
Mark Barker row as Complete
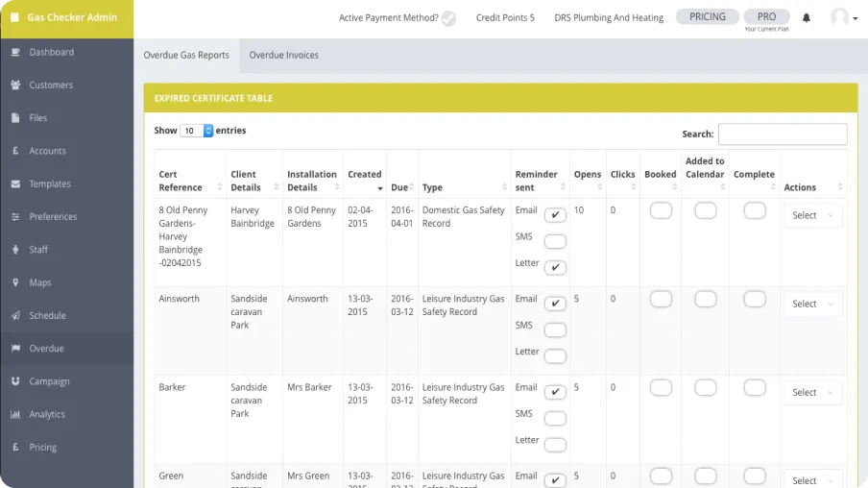(x=755, y=388)
